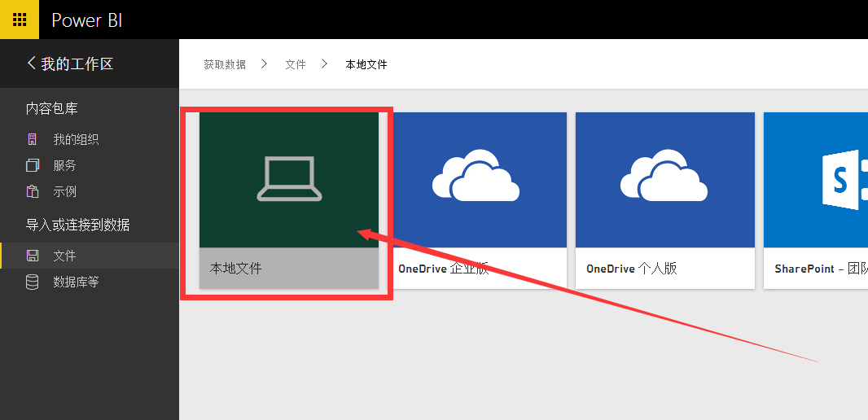
Task: Click the OneDrive 企业版 cloud icon
Action: click(x=476, y=175)
